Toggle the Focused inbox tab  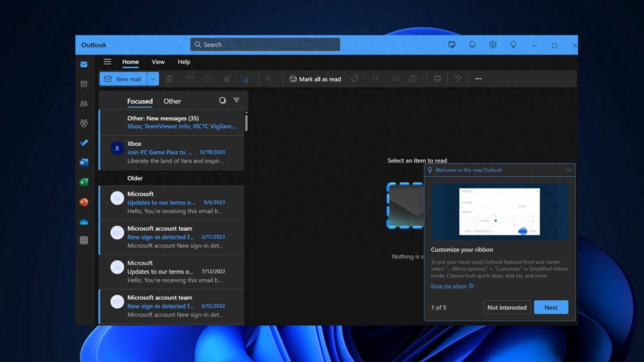point(140,101)
